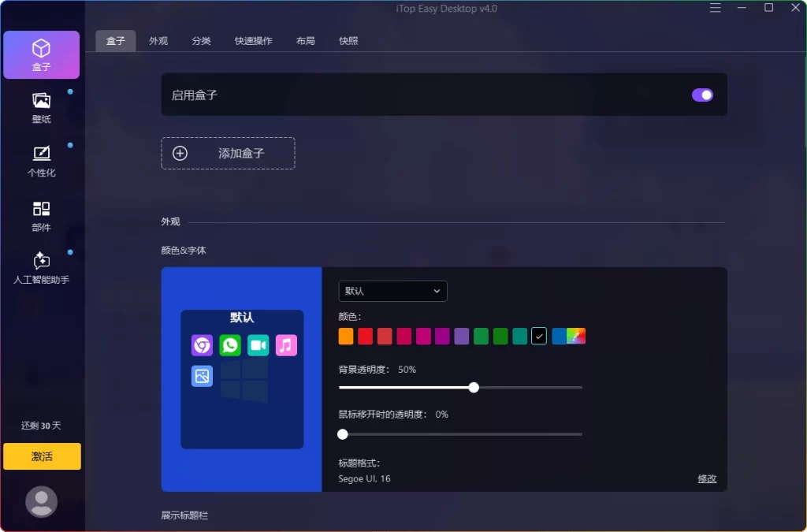
Task: Open the 默认 theme dropdown
Action: pos(392,291)
